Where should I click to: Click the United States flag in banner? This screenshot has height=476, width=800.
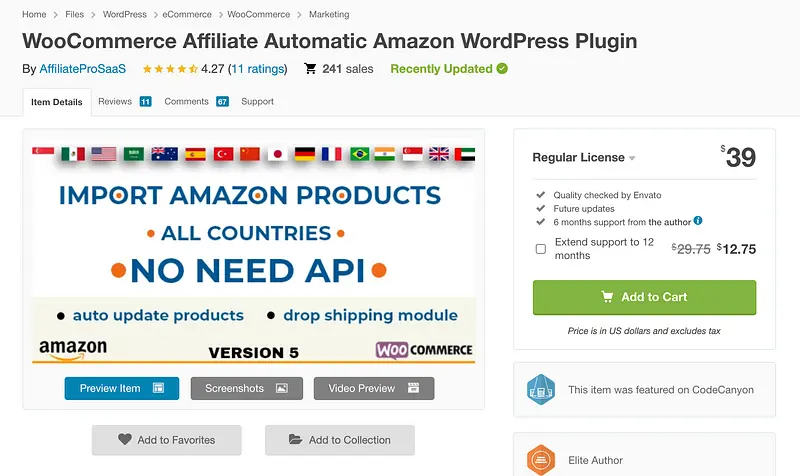pos(104,154)
